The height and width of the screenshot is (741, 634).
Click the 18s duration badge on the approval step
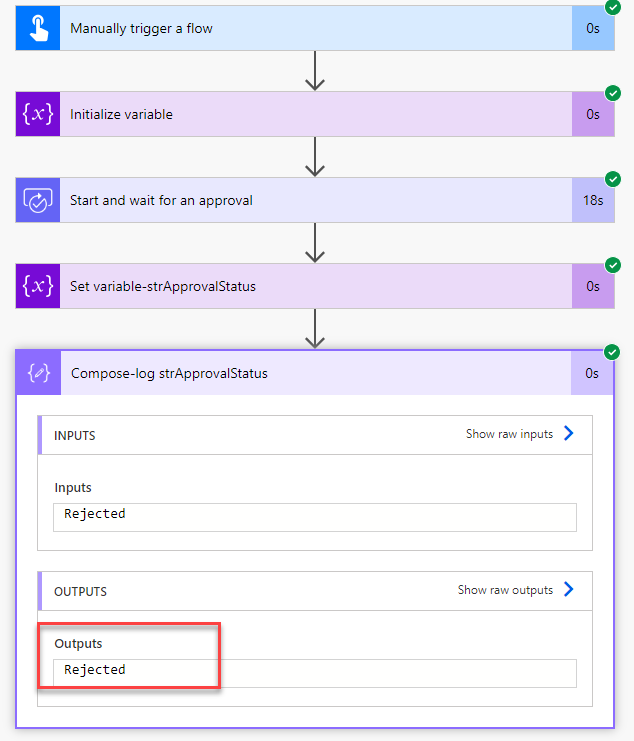593,200
